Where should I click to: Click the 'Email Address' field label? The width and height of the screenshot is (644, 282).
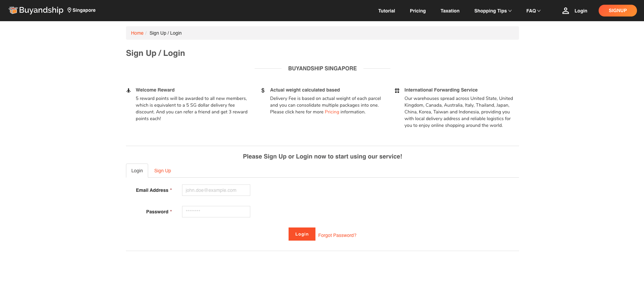coord(152,190)
